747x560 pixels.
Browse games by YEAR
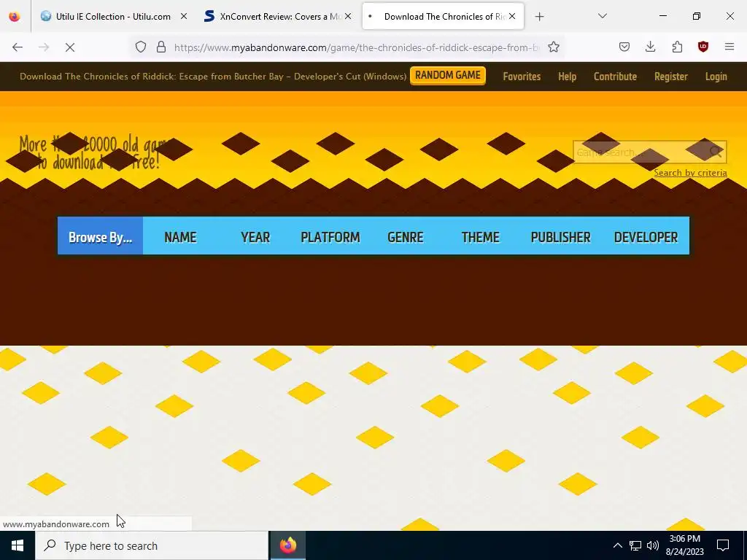pyautogui.click(x=255, y=237)
